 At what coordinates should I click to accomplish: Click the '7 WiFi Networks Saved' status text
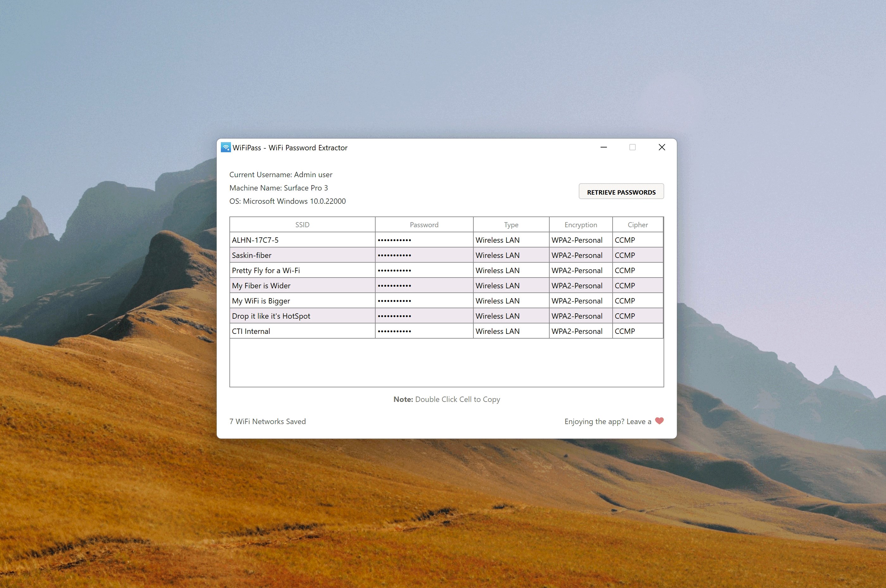tap(267, 421)
